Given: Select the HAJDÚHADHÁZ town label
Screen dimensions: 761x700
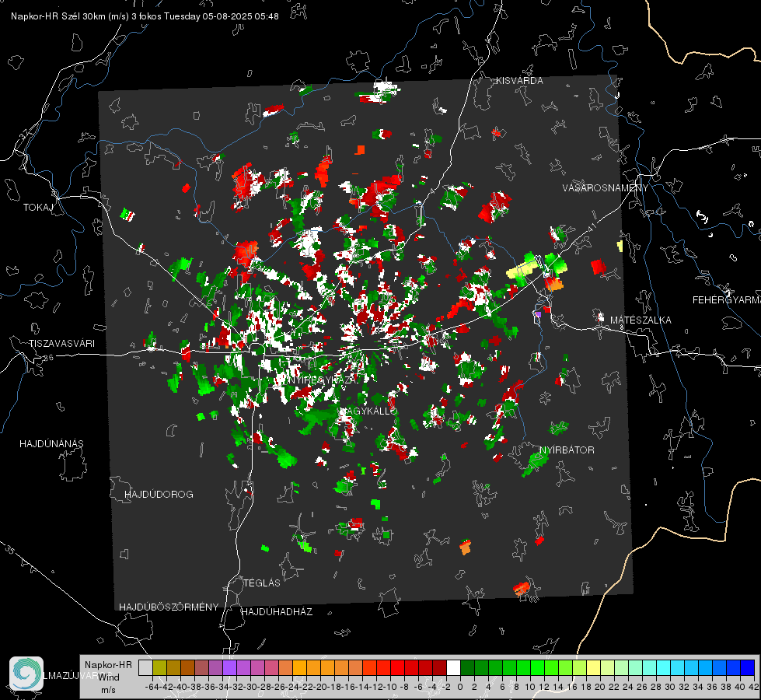Looking at the screenshot, I should (x=277, y=612).
